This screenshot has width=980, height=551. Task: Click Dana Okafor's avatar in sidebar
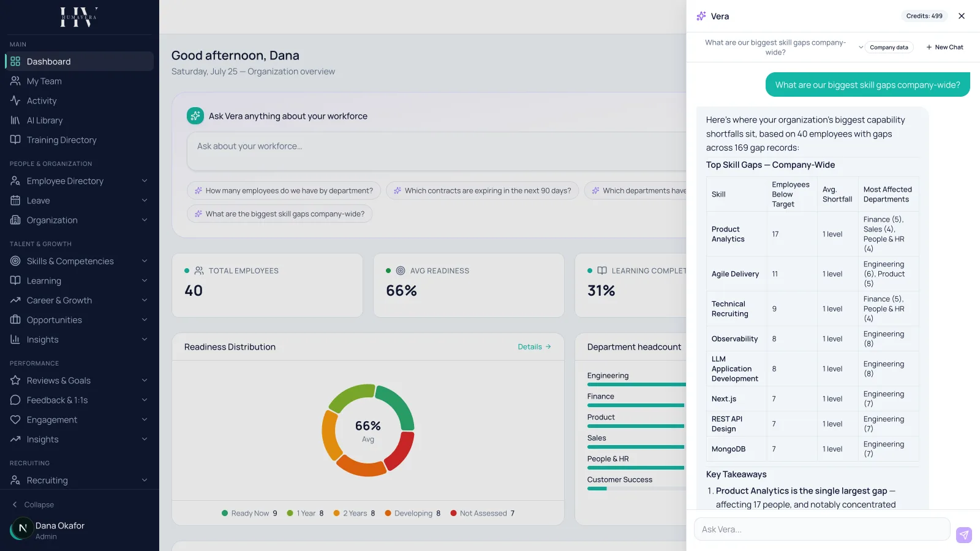coord(23,528)
